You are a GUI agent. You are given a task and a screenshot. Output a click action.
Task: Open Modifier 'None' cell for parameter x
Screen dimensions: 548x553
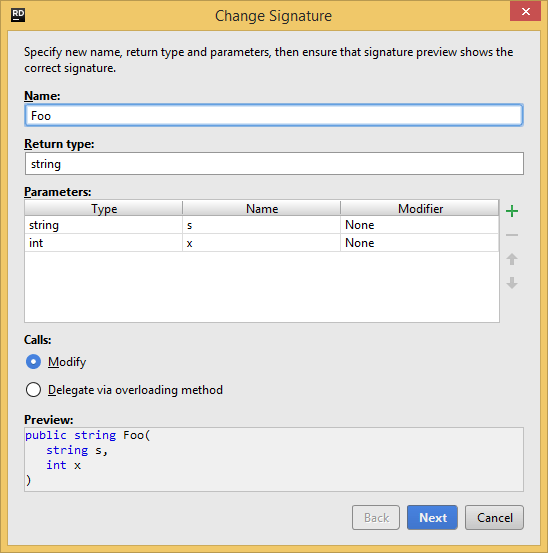[x=420, y=243]
